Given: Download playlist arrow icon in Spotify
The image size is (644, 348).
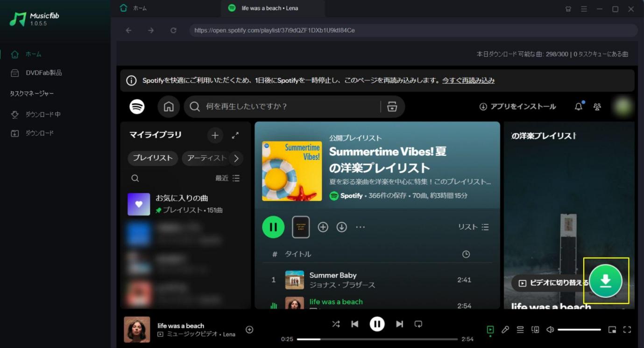Looking at the screenshot, I should coord(342,227).
